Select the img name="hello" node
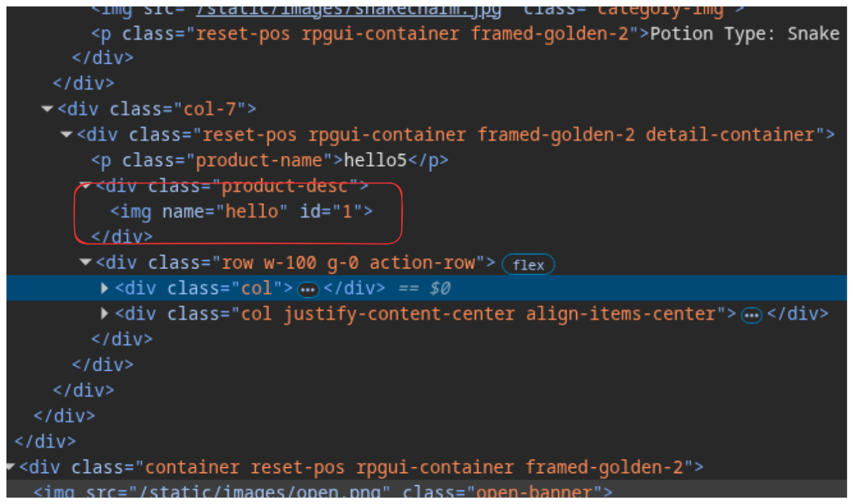This screenshot has height=504, width=853. pyautogui.click(x=241, y=211)
